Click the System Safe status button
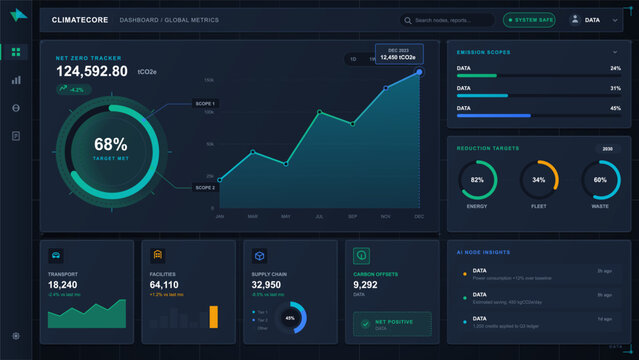Viewport: 639px width, 360px height. [529, 20]
